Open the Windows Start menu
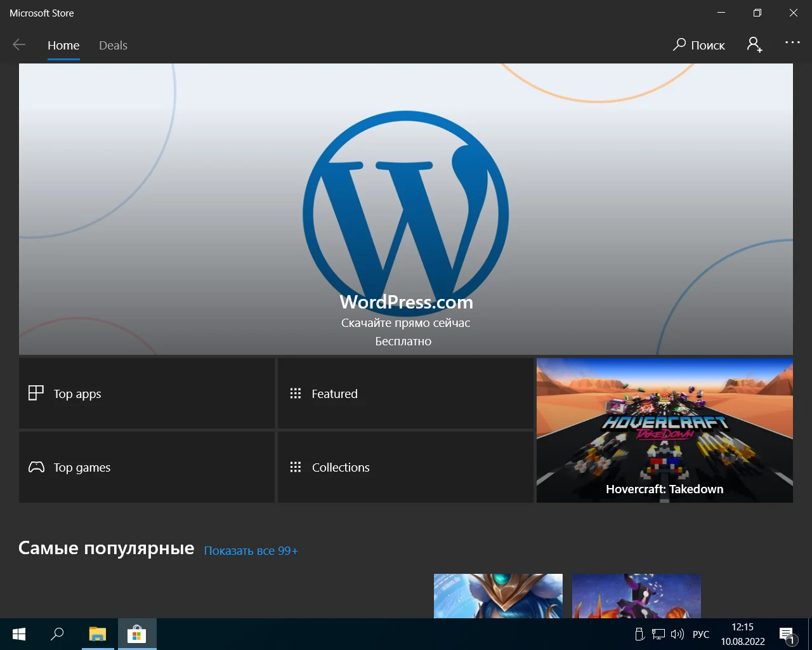This screenshot has height=650, width=812. 19,634
